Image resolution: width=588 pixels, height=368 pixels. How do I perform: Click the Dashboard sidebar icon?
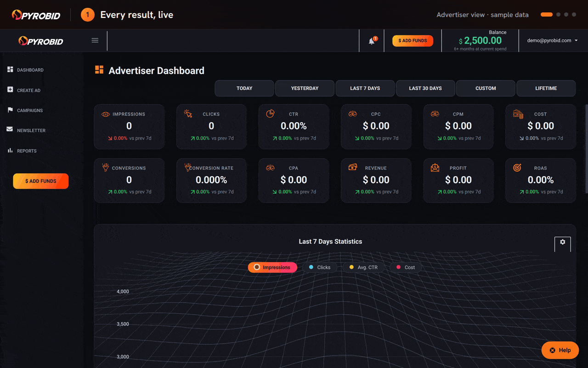(x=10, y=69)
